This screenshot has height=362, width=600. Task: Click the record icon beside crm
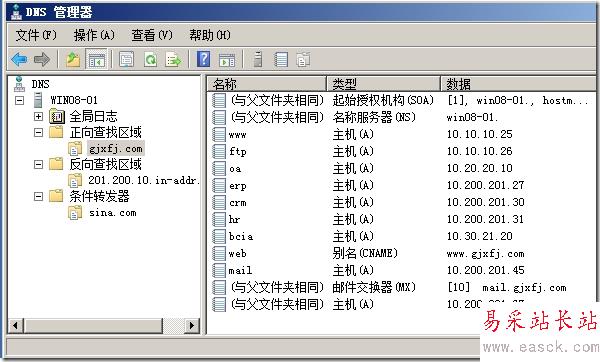pyautogui.click(x=219, y=202)
